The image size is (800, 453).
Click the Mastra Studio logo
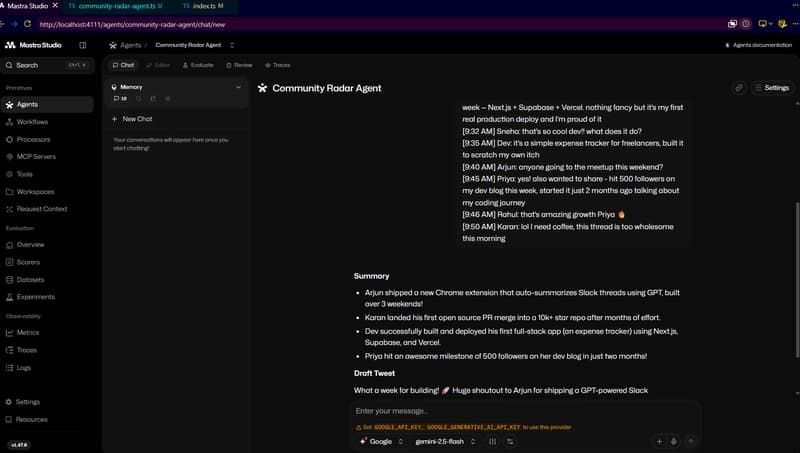click(33, 45)
